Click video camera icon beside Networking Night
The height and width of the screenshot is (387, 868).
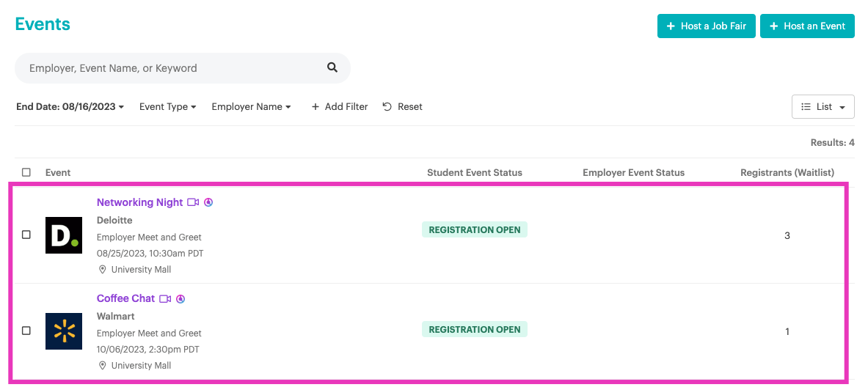point(193,202)
